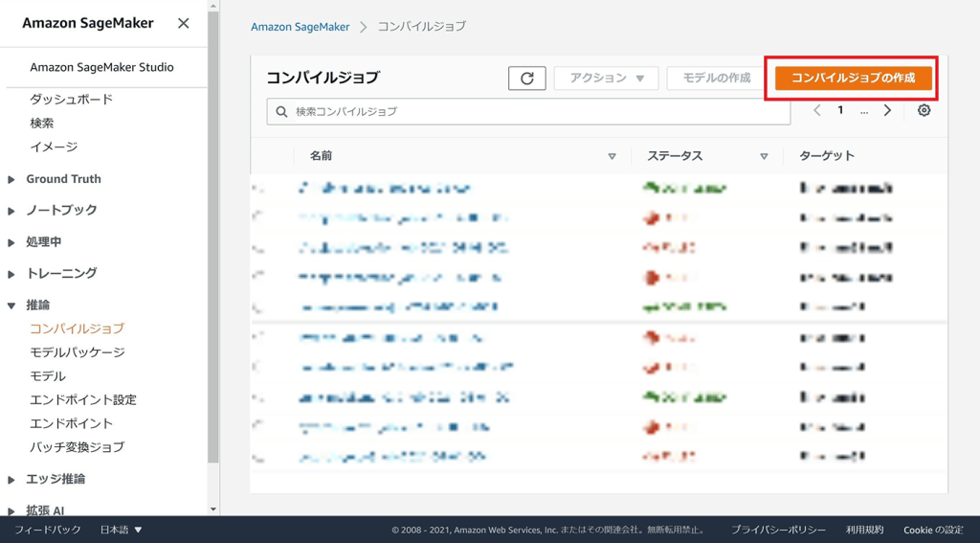Open 日本語 language selector in footer
This screenshot has width=980, height=543.
[122, 530]
